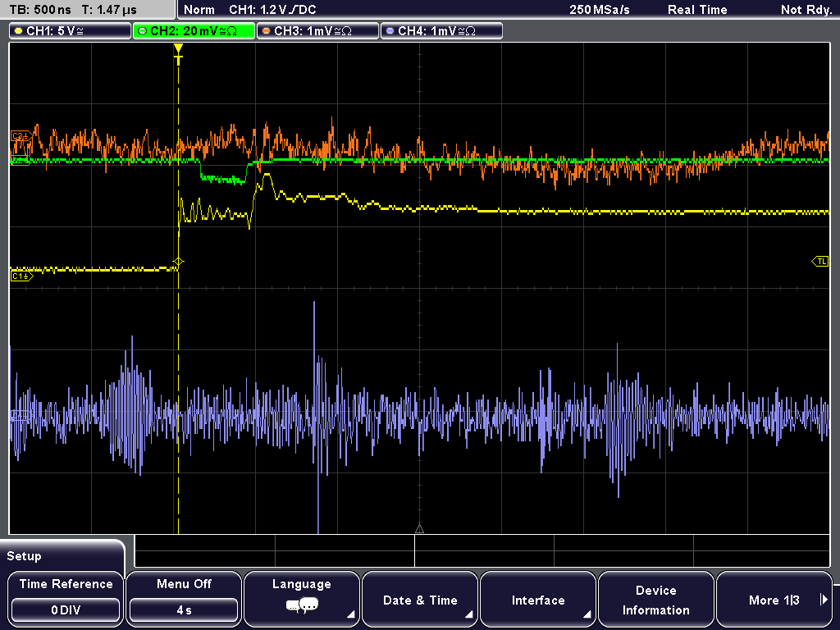Change the 4 s menu off value
This screenshot has height=630, width=840.
184,609
